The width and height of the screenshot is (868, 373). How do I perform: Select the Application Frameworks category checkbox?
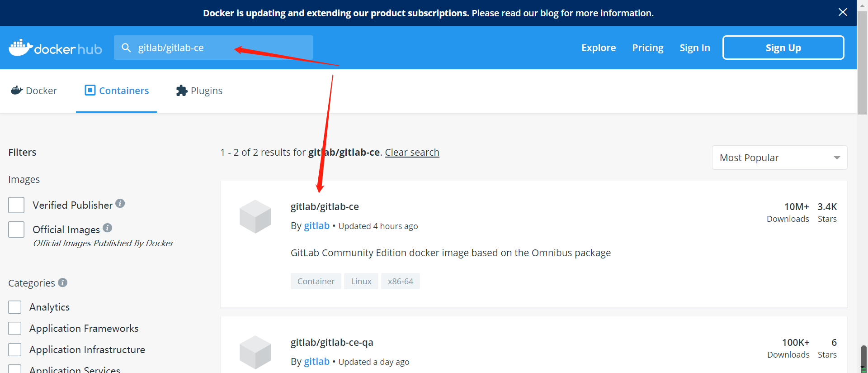pyautogui.click(x=15, y=328)
